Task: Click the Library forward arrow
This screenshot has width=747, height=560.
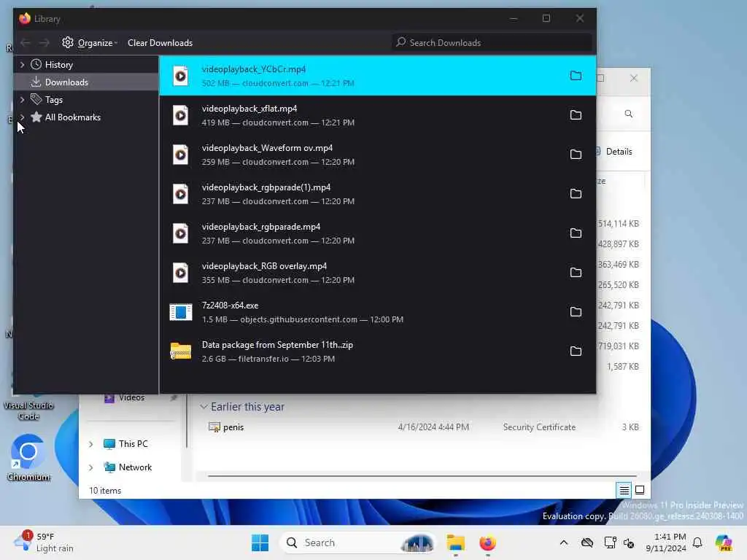Action: tap(44, 43)
